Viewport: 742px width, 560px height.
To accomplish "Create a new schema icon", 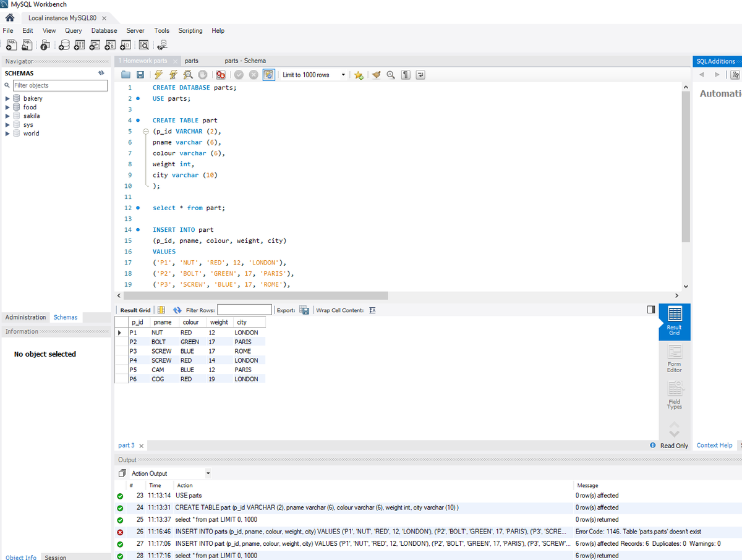I will [x=64, y=45].
